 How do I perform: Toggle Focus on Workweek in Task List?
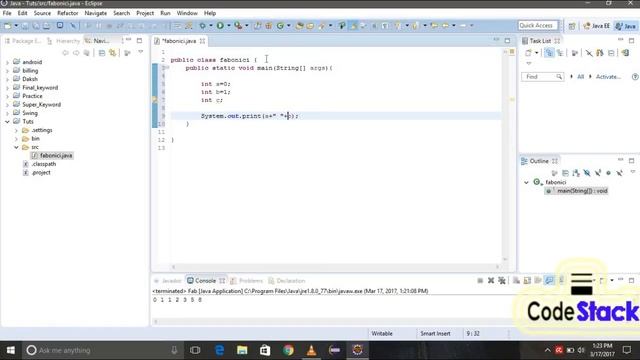(575, 53)
